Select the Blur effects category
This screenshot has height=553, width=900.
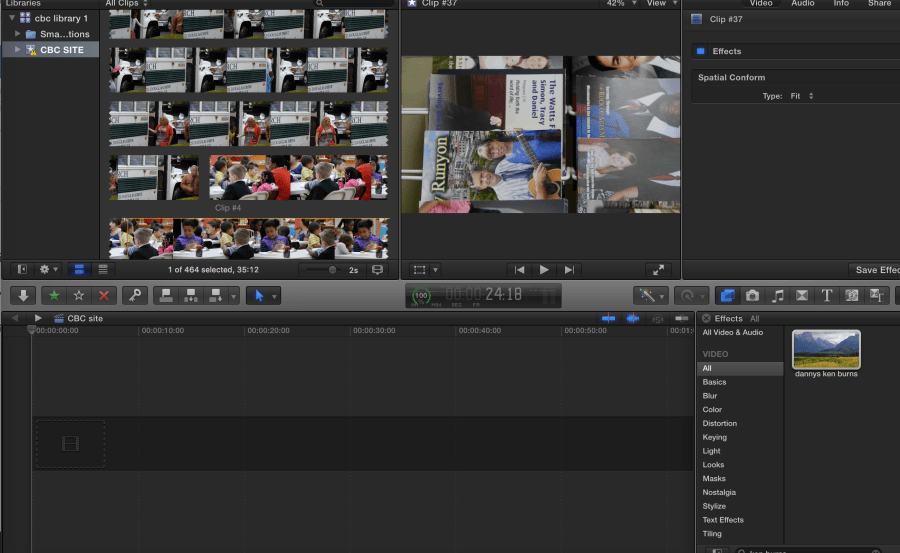pyautogui.click(x=710, y=396)
